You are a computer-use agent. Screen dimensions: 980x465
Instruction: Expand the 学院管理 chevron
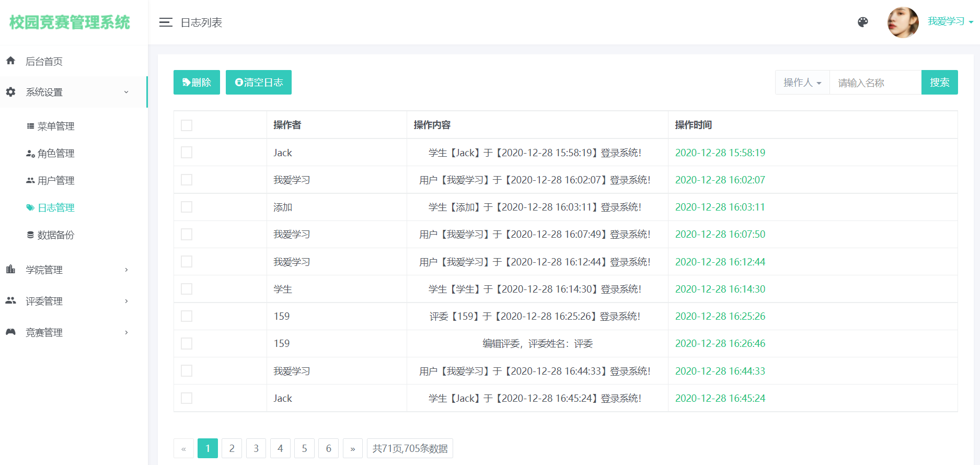click(x=126, y=270)
